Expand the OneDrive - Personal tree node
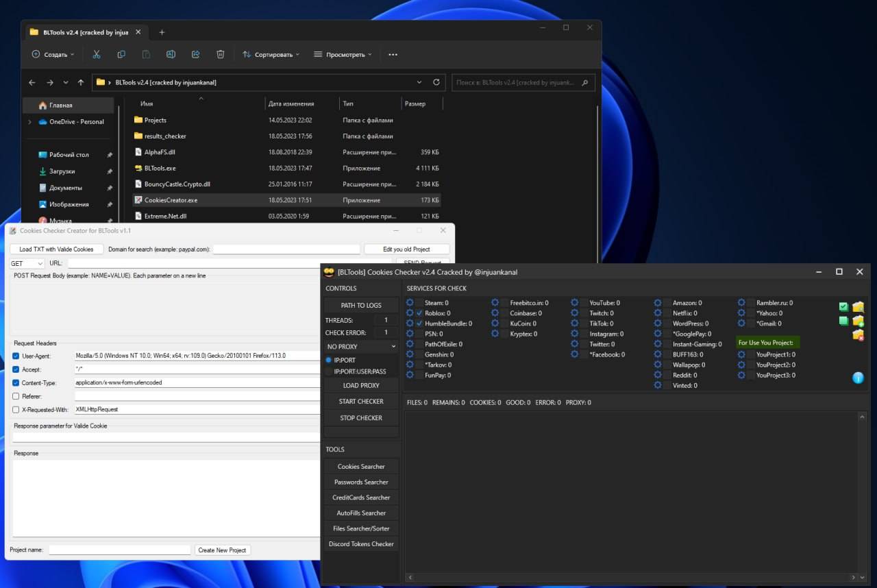The width and height of the screenshot is (877, 588). [29, 122]
